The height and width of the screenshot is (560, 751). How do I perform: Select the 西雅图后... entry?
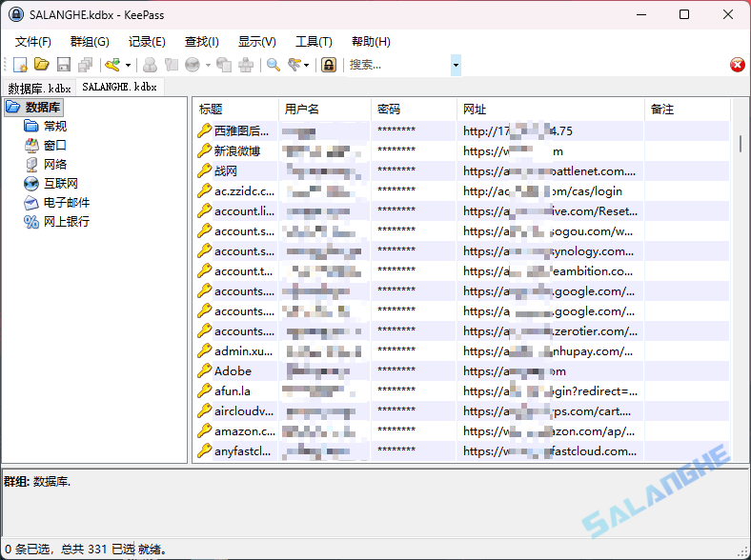point(241,130)
